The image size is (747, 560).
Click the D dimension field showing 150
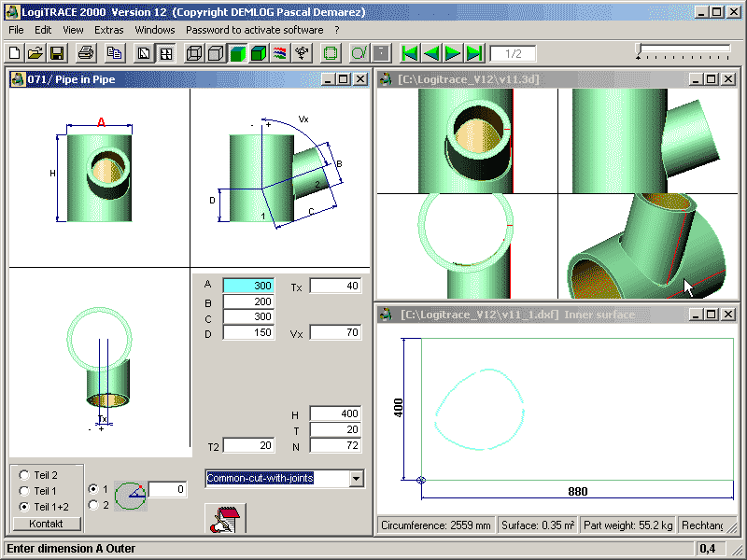[x=248, y=332]
